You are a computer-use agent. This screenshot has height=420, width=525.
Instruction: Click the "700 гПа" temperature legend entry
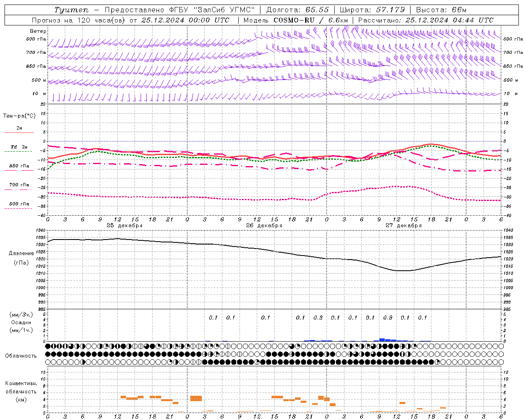pos(19,185)
